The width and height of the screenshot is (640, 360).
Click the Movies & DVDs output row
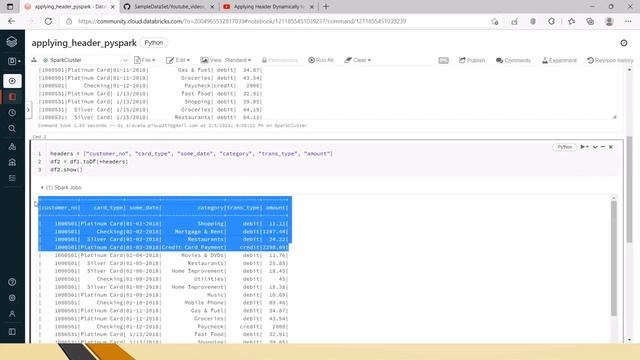click(164, 255)
